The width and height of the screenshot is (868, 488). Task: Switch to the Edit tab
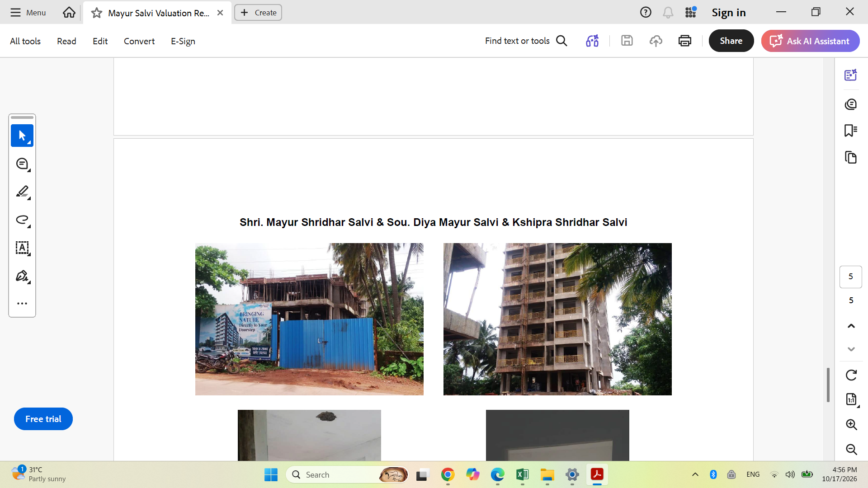[x=100, y=41]
